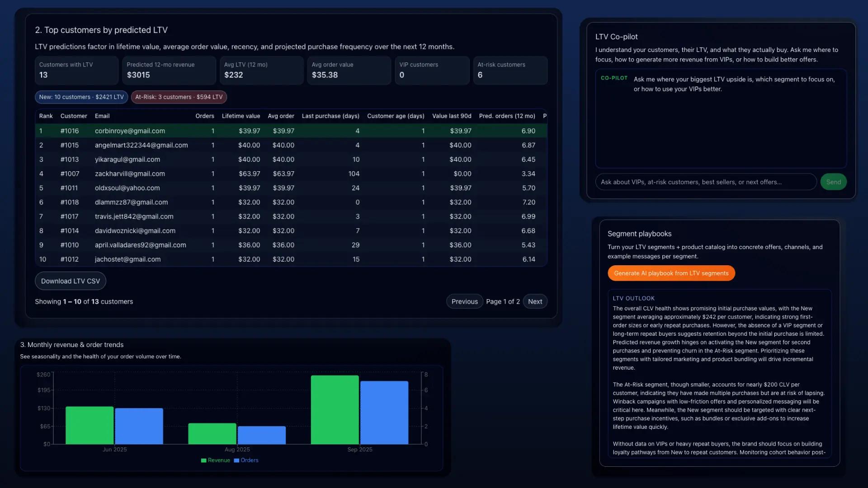Click the Sep 2025 blue orders bar

point(384,413)
